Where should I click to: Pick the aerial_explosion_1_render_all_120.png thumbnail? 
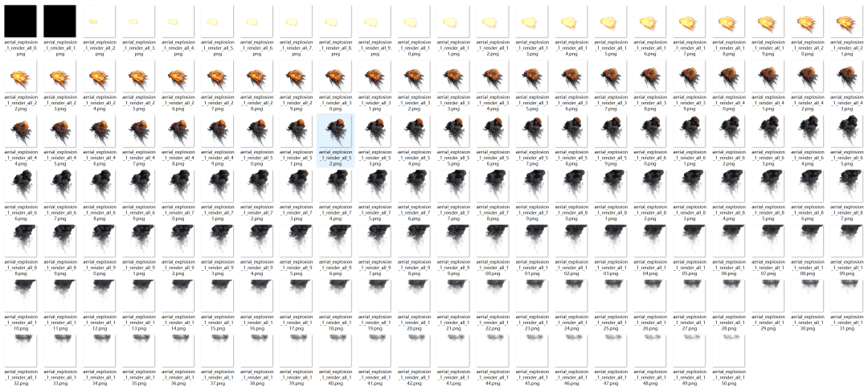click(x=416, y=293)
